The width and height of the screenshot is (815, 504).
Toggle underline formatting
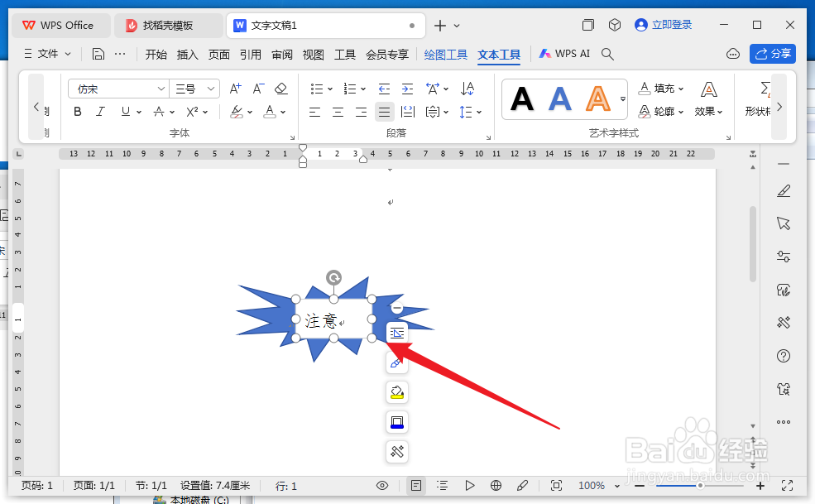pyautogui.click(x=125, y=111)
